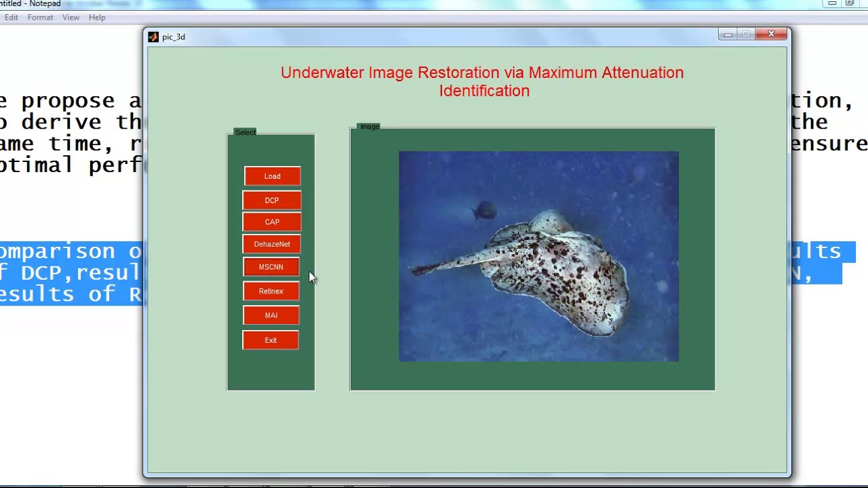
Task: Open the Edit menu in Notepad
Action: pos(12,18)
